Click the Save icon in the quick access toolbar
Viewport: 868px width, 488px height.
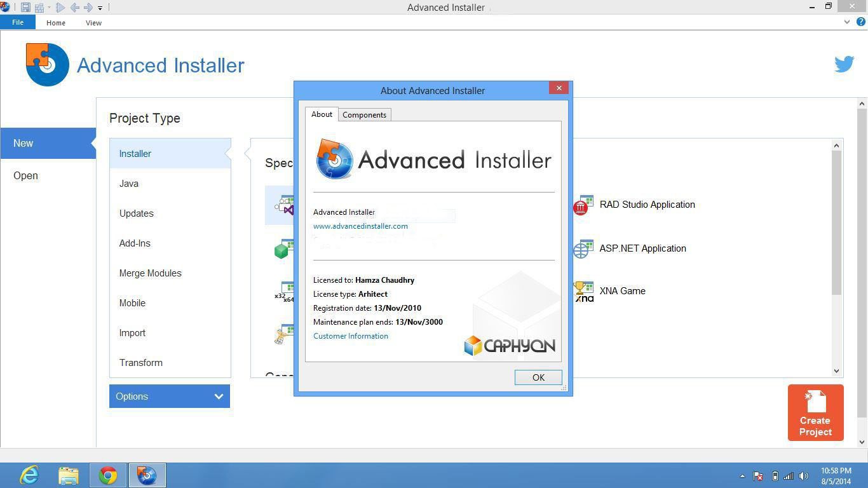(25, 8)
